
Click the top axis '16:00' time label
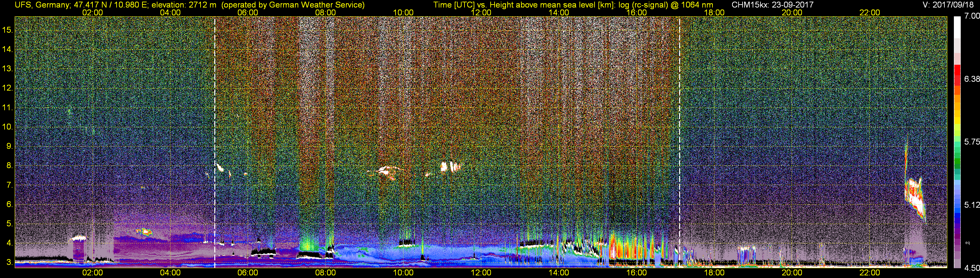pyautogui.click(x=636, y=12)
